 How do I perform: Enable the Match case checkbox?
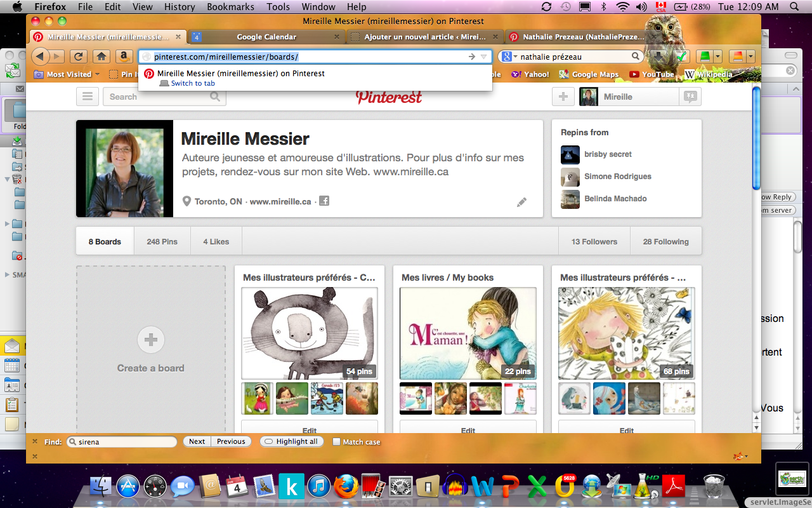click(x=337, y=442)
